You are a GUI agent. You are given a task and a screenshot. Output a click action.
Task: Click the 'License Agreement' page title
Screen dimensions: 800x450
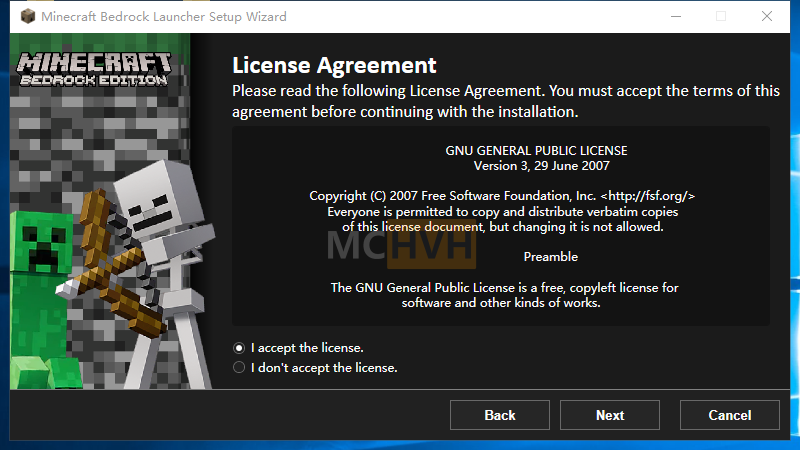(334, 65)
